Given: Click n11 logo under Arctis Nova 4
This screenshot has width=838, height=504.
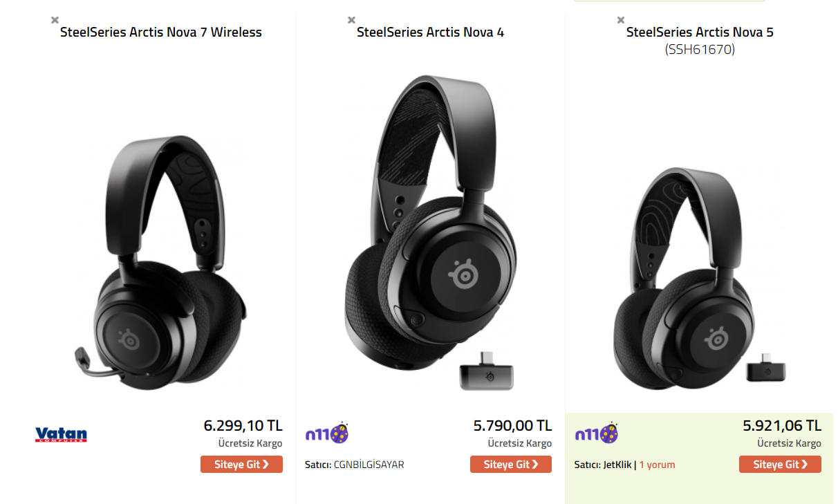Looking at the screenshot, I should click(327, 433).
